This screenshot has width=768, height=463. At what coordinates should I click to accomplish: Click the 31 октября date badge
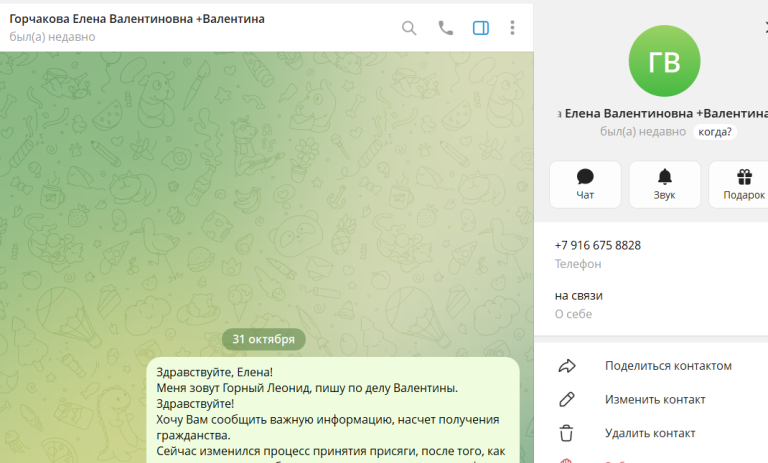tap(264, 340)
